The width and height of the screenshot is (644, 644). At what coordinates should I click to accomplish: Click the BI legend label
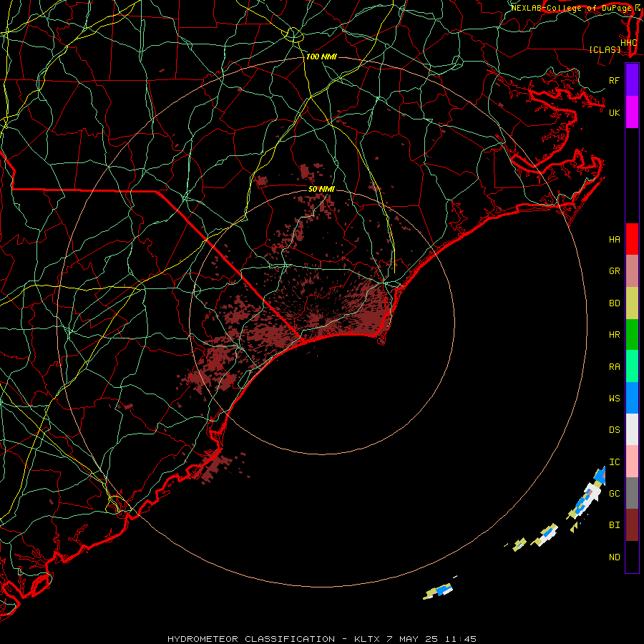click(x=614, y=525)
